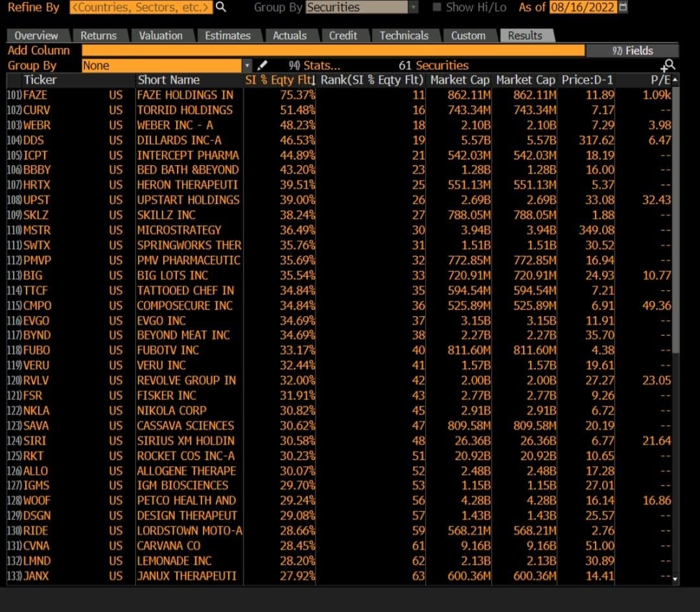This screenshot has width=700, height=612.
Task: Click the 92) Fields button
Action: (x=632, y=51)
